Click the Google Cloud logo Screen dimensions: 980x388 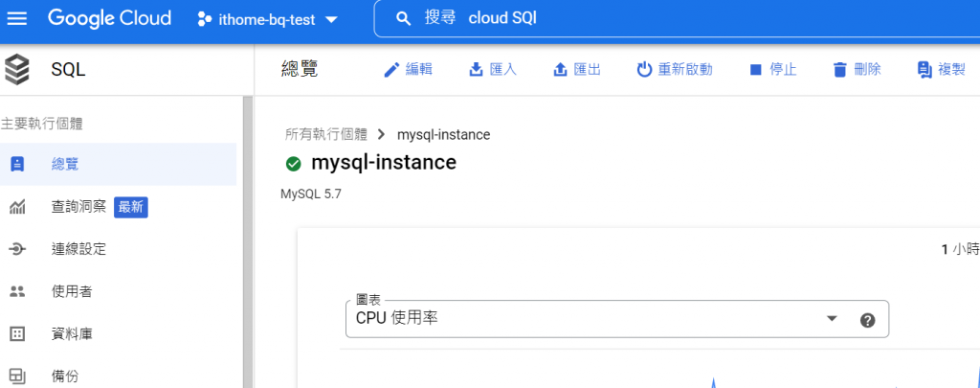coord(109,18)
